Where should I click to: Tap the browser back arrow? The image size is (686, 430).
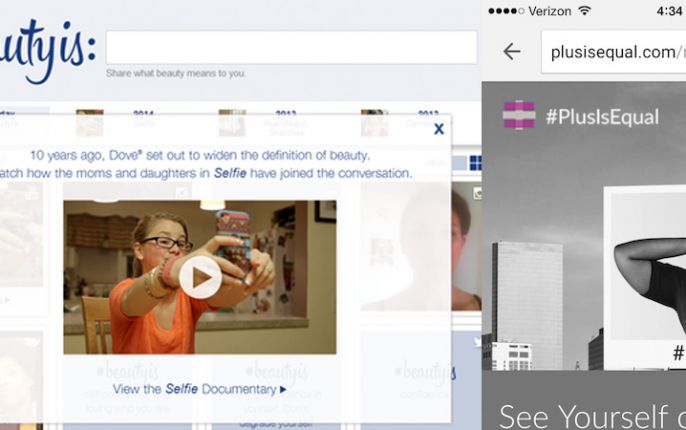click(511, 51)
